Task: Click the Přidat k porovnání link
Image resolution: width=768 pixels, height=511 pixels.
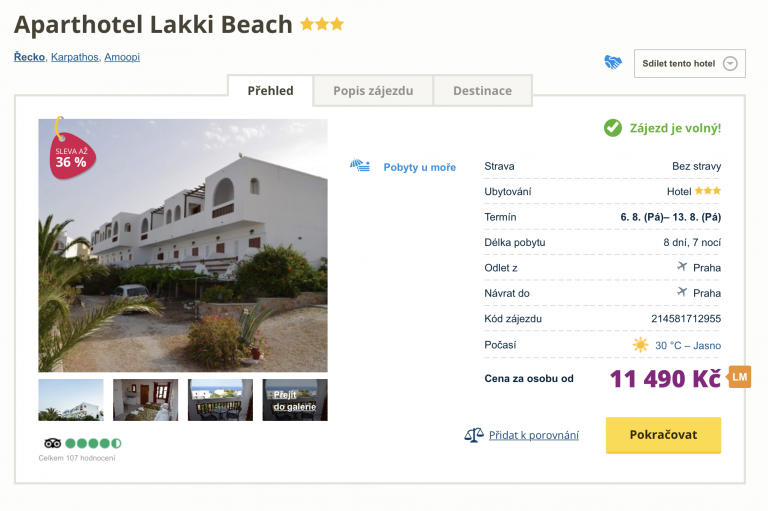Action: (x=534, y=435)
